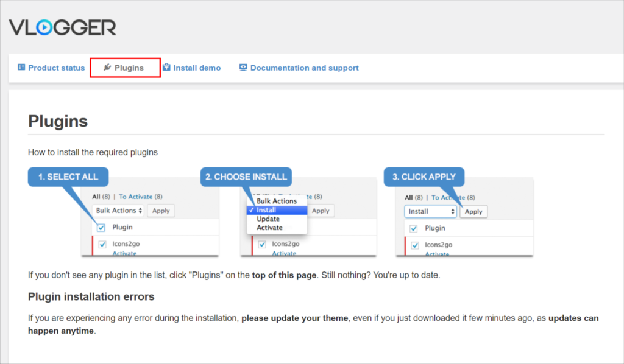This screenshot has width=624, height=364.
Task: Switch to the Install demo tab
Action: (x=196, y=68)
